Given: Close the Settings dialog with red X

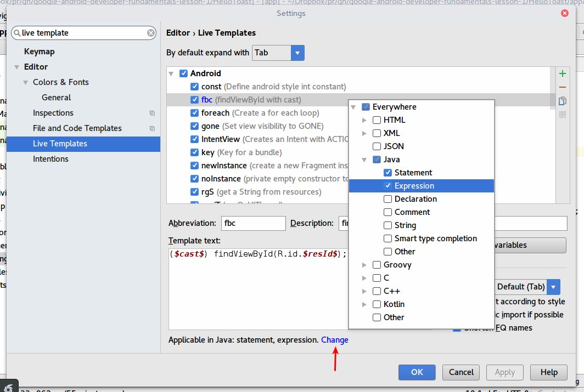Looking at the screenshot, I should (565, 13).
